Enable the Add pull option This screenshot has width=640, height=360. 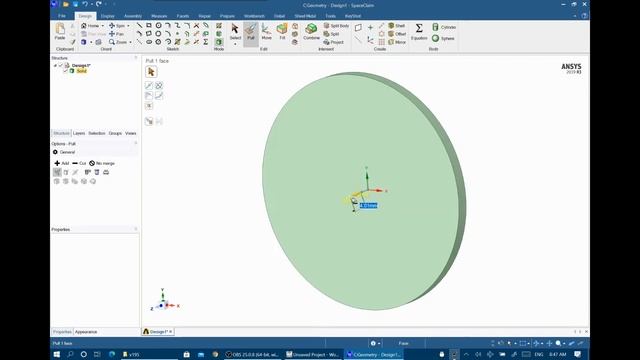pos(62,163)
